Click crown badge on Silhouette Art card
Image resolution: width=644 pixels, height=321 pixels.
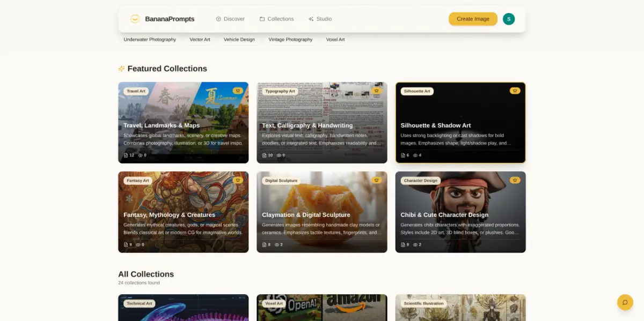(515, 91)
